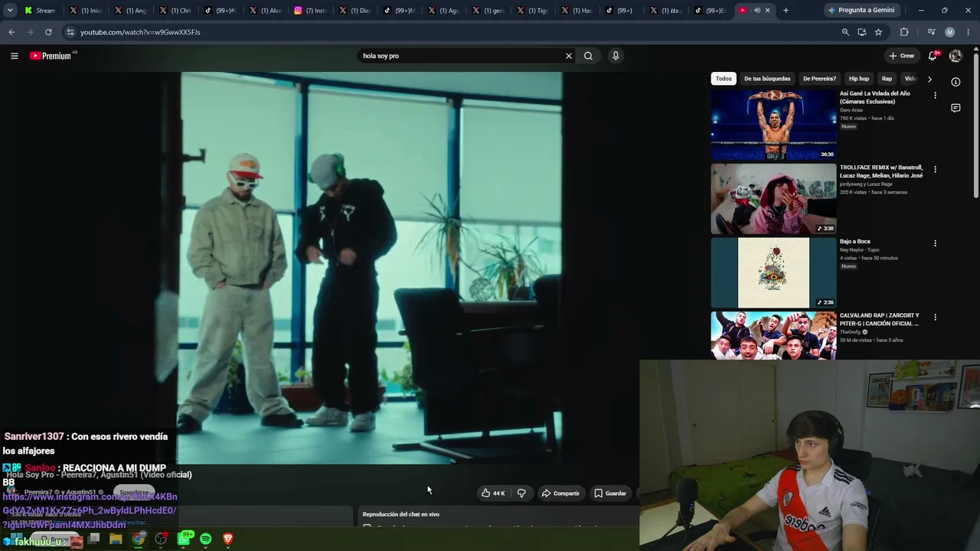980x551 pixels.
Task: Open YouTube notifications bell
Action: (933, 56)
